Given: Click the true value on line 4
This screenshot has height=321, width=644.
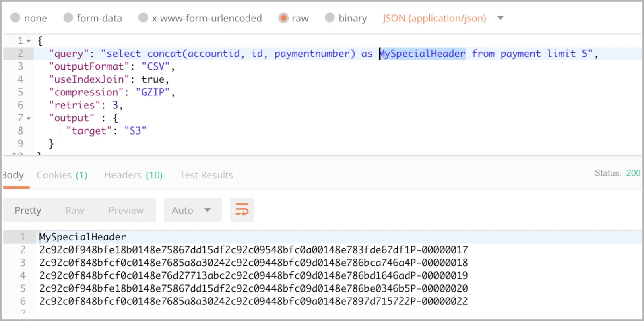Looking at the screenshot, I should [x=153, y=79].
